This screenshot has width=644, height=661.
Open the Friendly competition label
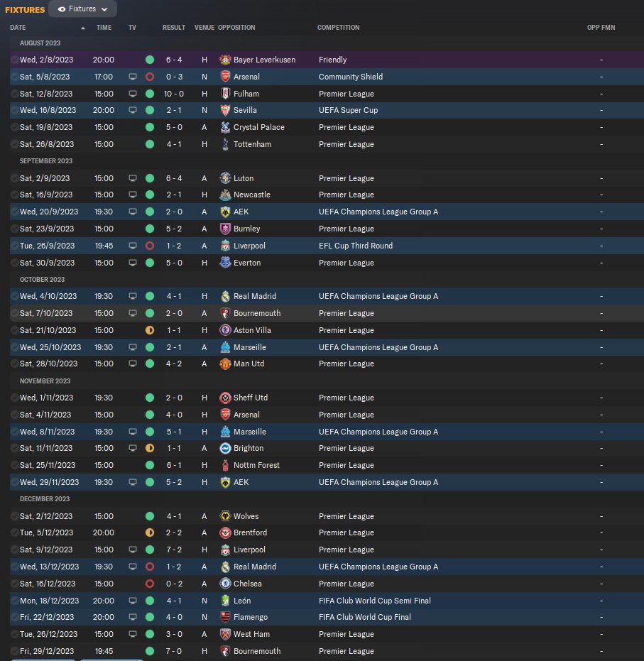[x=332, y=60]
